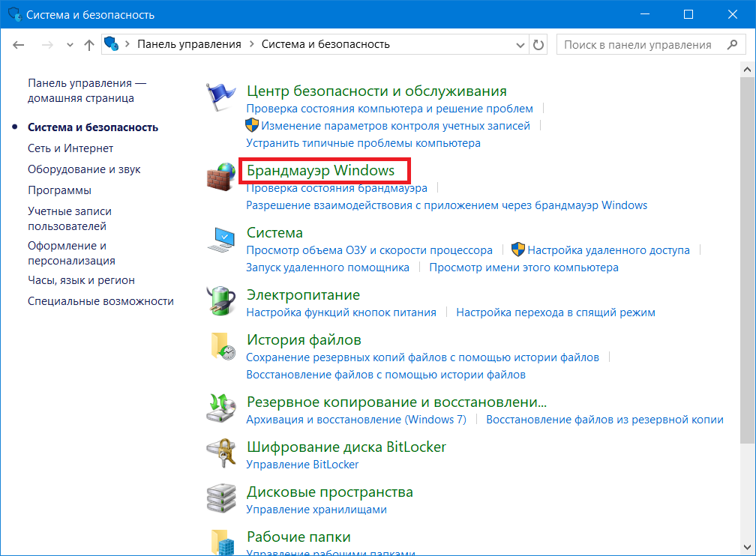Click the Security and Maintenance flag icon
This screenshot has width=756, height=556.
pos(220,97)
